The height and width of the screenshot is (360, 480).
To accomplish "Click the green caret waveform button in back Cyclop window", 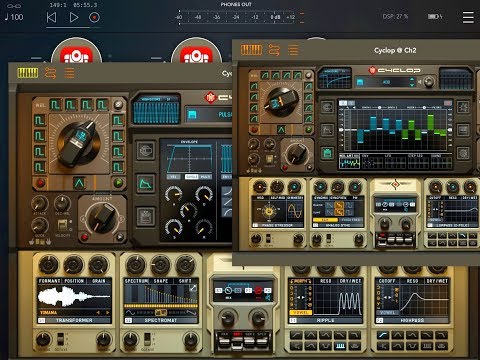I will point(79,183).
